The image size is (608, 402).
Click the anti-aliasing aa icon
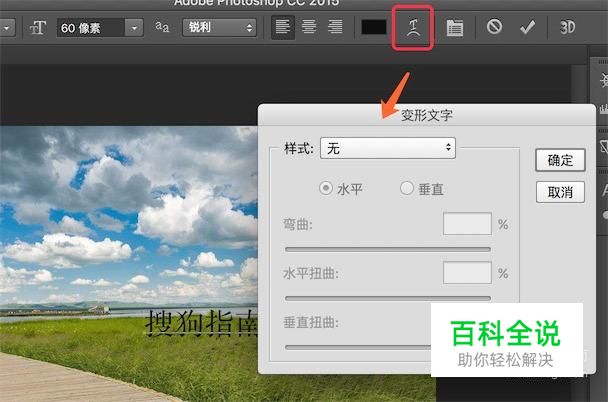[162, 27]
